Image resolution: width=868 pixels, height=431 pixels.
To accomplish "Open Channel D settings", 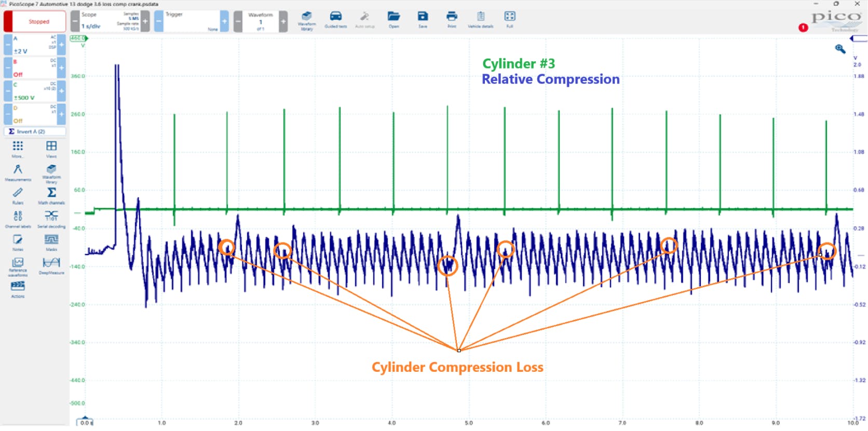I will point(35,114).
